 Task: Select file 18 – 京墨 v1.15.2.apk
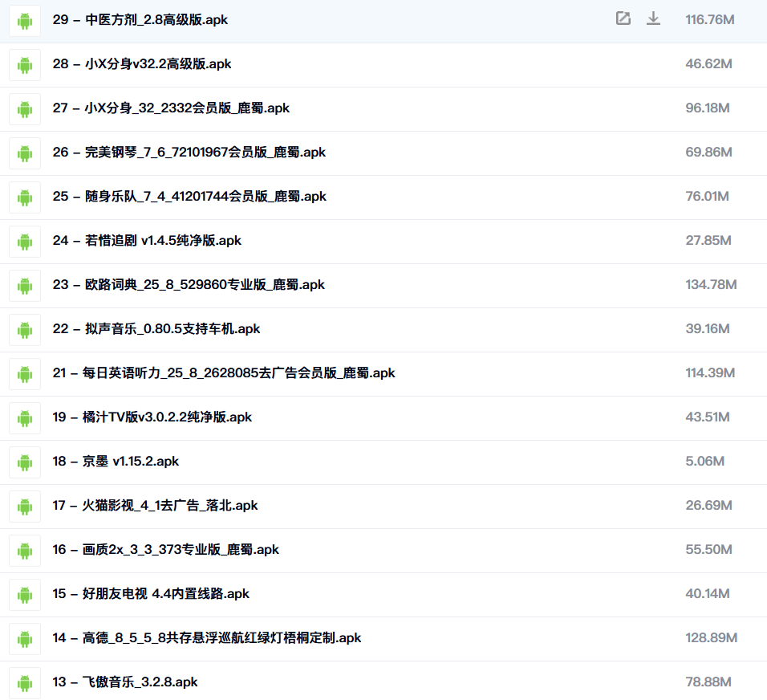(x=116, y=461)
